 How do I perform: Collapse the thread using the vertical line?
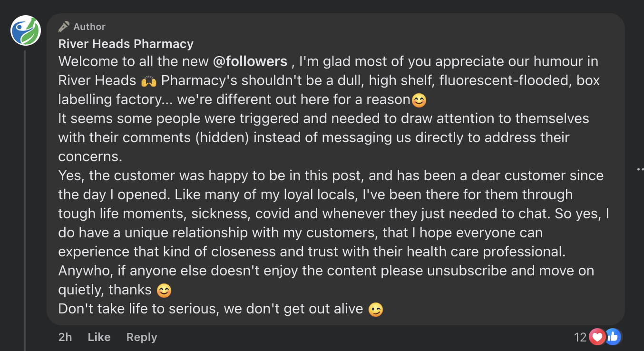tap(25, 200)
